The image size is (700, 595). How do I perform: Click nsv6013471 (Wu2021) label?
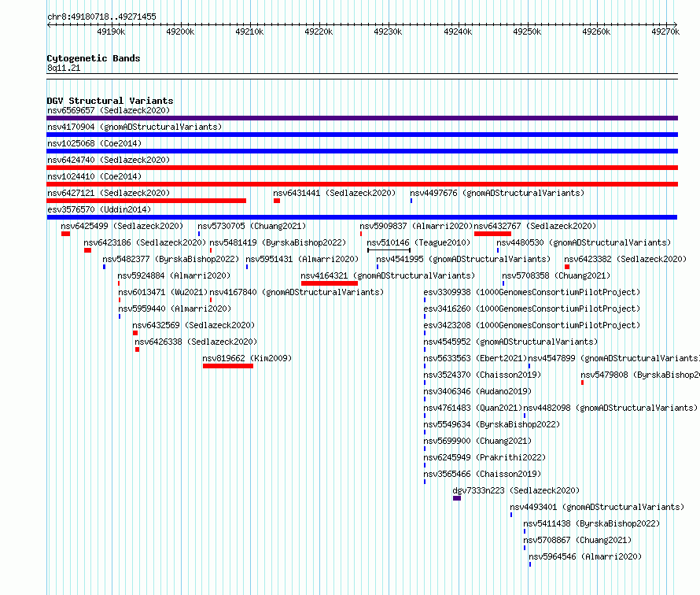(163, 292)
